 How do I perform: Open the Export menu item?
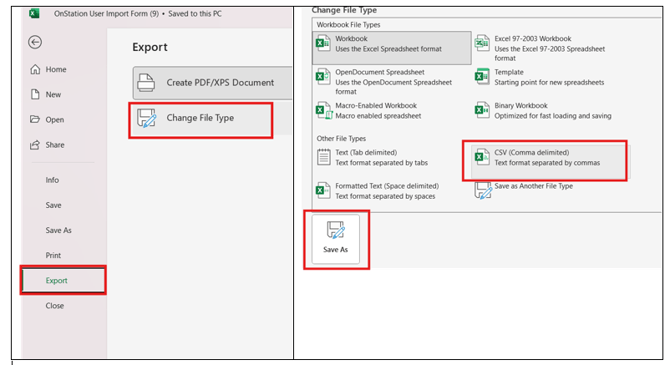tap(63, 280)
